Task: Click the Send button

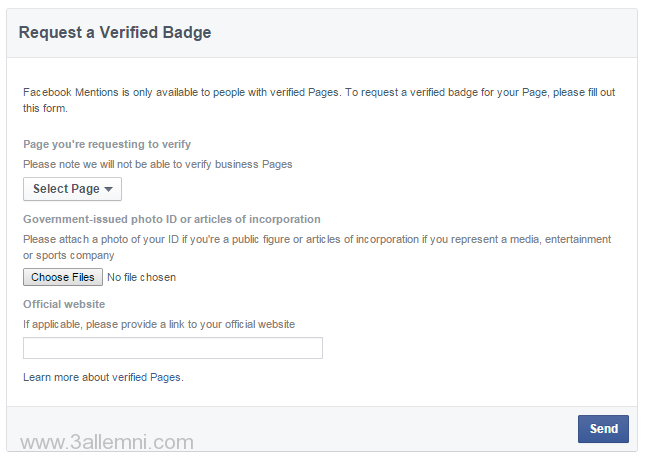Action: (603, 429)
